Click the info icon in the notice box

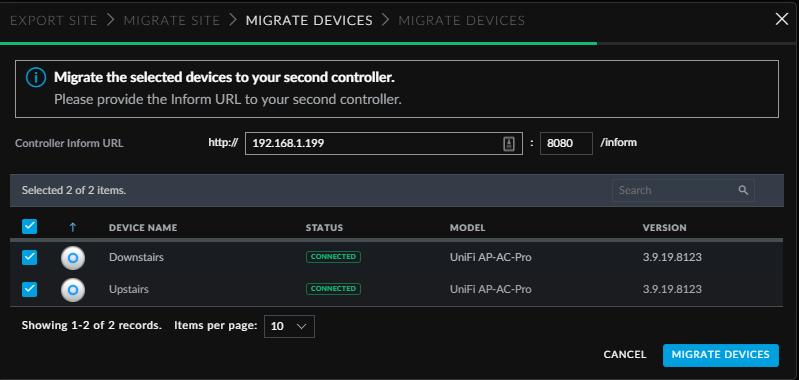click(x=36, y=78)
